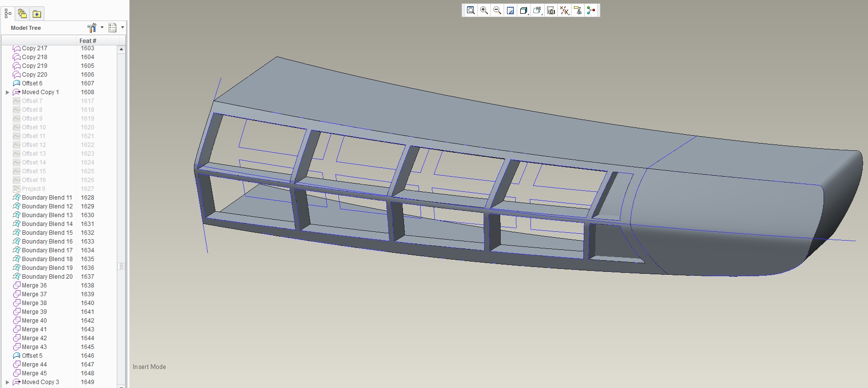The height and width of the screenshot is (388, 868).
Task: Click the model tree scrollbar thumb
Action: tap(121, 266)
